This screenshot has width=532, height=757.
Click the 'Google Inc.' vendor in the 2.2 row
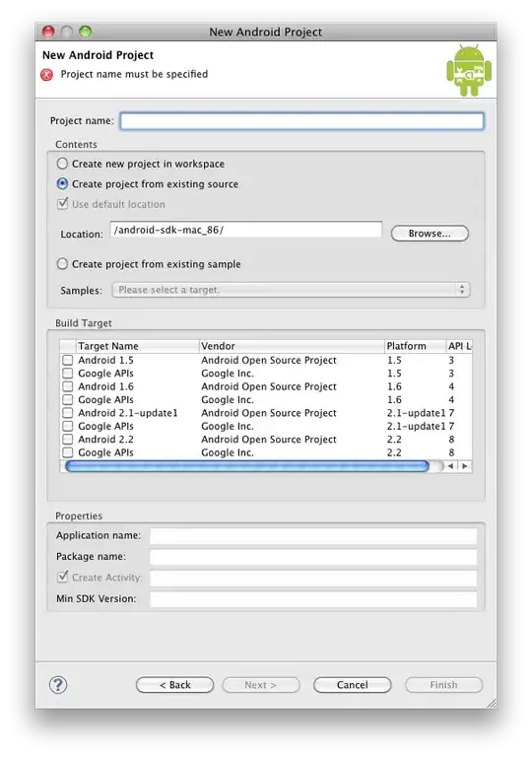click(x=228, y=452)
